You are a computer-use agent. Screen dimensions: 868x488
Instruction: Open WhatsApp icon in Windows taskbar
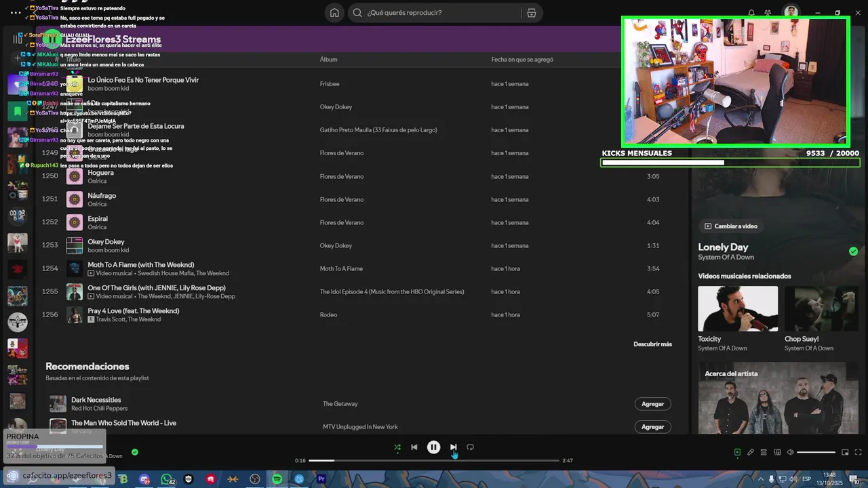pyautogui.click(x=167, y=479)
